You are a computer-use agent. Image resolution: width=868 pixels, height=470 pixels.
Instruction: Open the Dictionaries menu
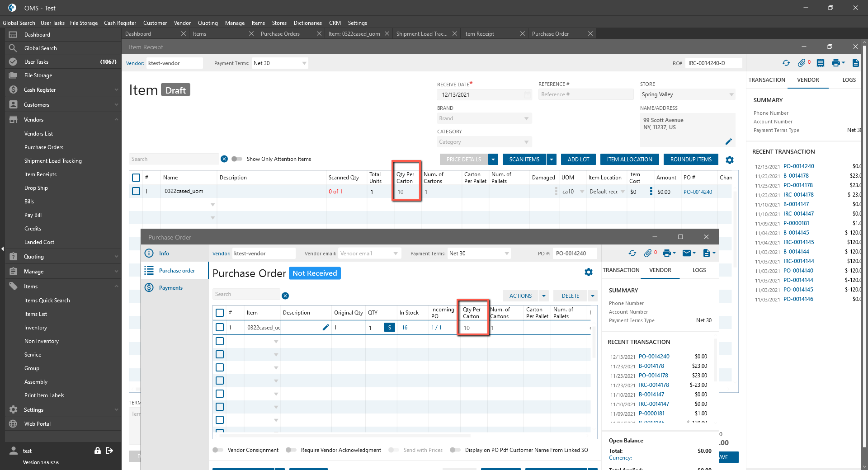[307, 23]
